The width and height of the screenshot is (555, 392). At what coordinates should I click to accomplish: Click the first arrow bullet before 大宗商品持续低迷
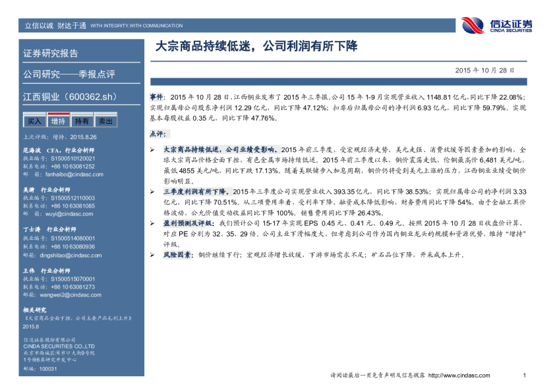pos(153,150)
